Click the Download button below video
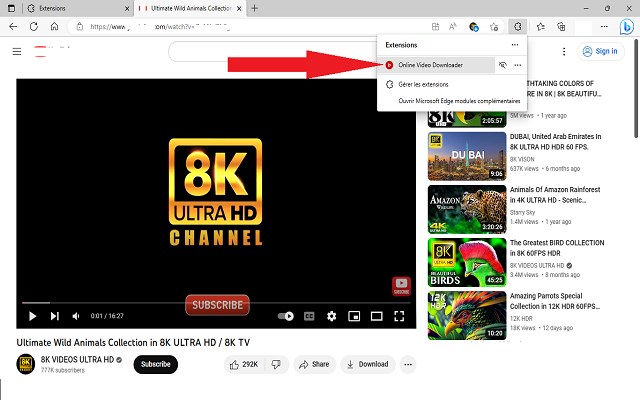The width and height of the screenshot is (640, 400). (x=367, y=364)
